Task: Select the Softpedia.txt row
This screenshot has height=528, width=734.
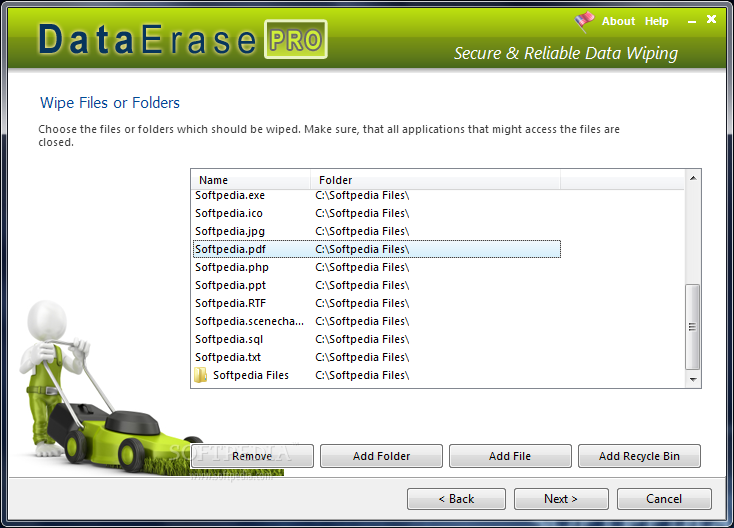Action: coord(377,357)
